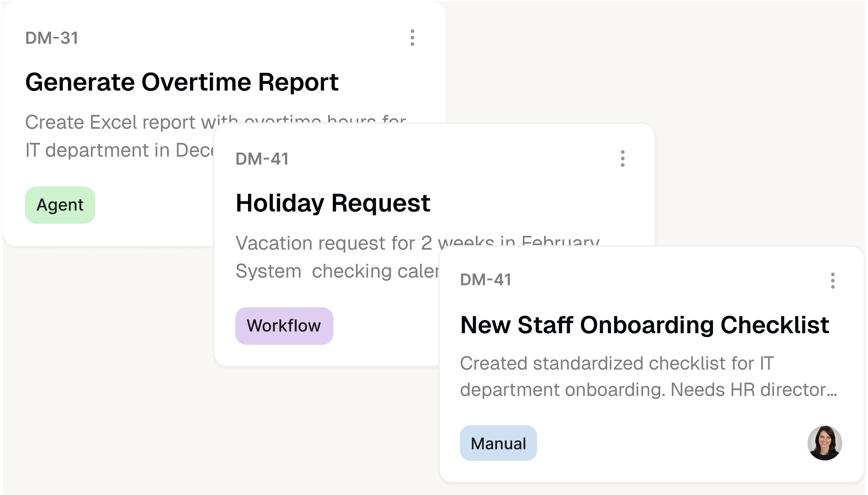Open the Holiday Request card title
Viewport: 868px width, 495px height.
333,203
